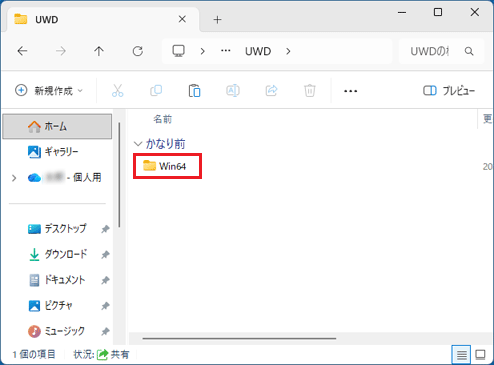Image resolution: width=494 pixels, height=365 pixels.
Task: Unpin デスクトップ using its pin icon
Action: point(105,229)
